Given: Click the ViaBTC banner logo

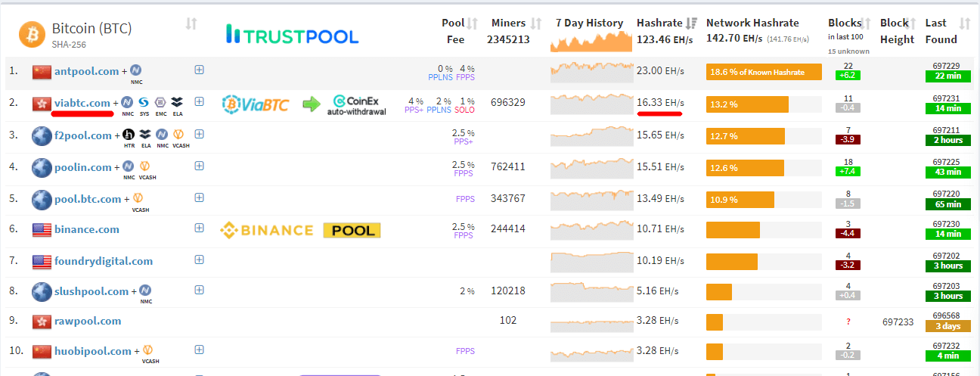Looking at the screenshot, I should pyautogui.click(x=256, y=104).
